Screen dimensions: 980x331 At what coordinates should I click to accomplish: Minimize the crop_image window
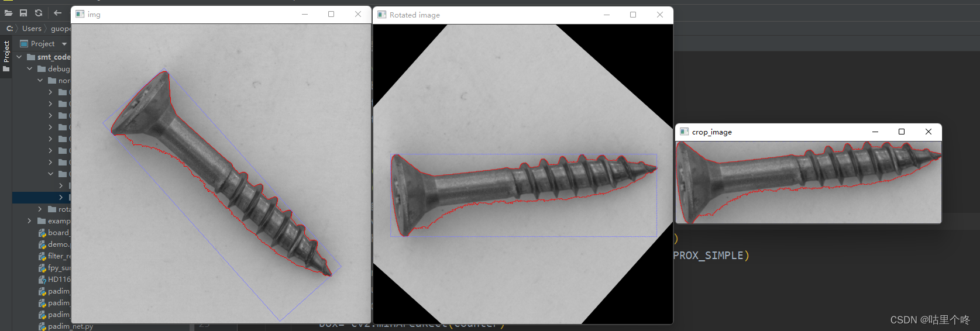[x=875, y=132]
